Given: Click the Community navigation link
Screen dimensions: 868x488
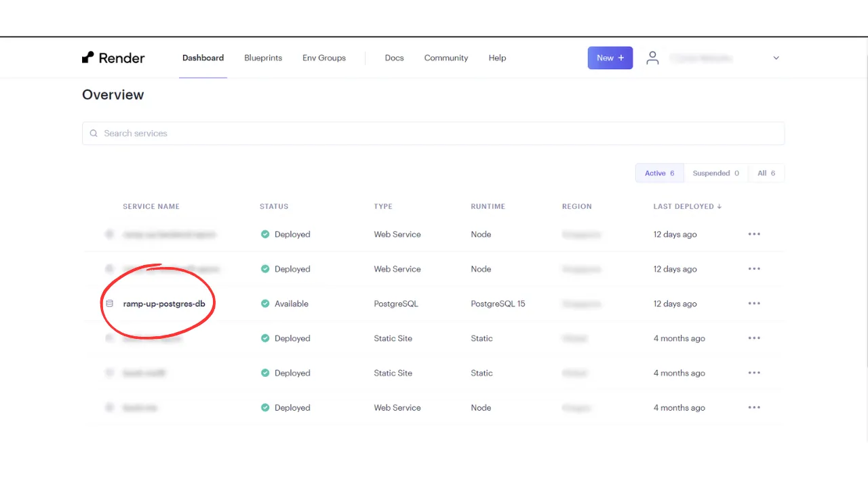Looking at the screenshot, I should pyautogui.click(x=446, y=58).
